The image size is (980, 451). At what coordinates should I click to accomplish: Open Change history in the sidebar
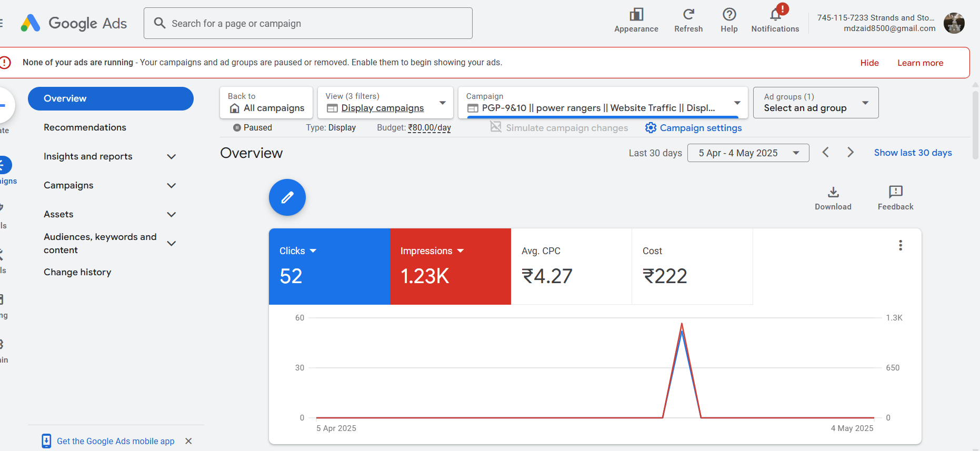coord(77,272)
